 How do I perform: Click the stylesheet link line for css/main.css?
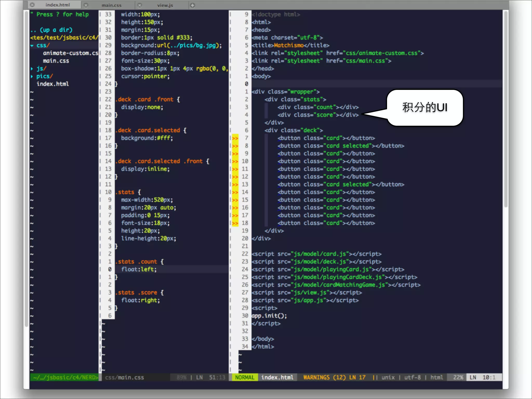tap(321, 61)
